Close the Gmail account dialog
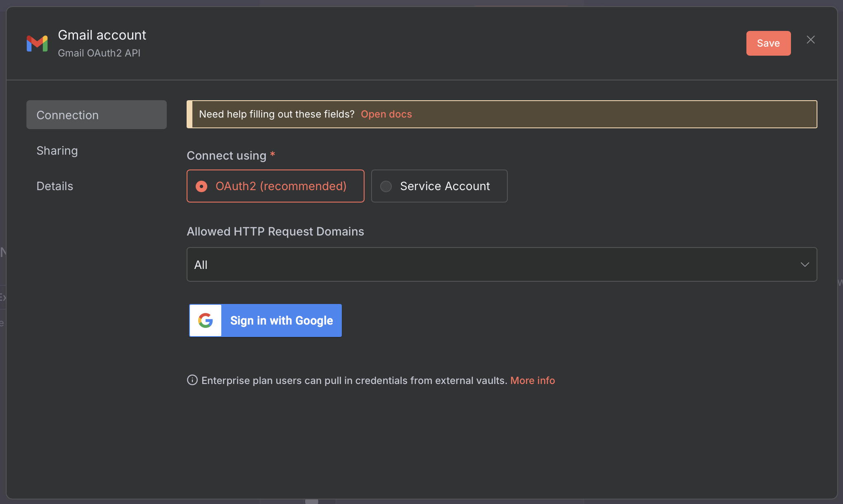Image resolution: width=843 pixels, height=504 pixels. click(810, 40)
